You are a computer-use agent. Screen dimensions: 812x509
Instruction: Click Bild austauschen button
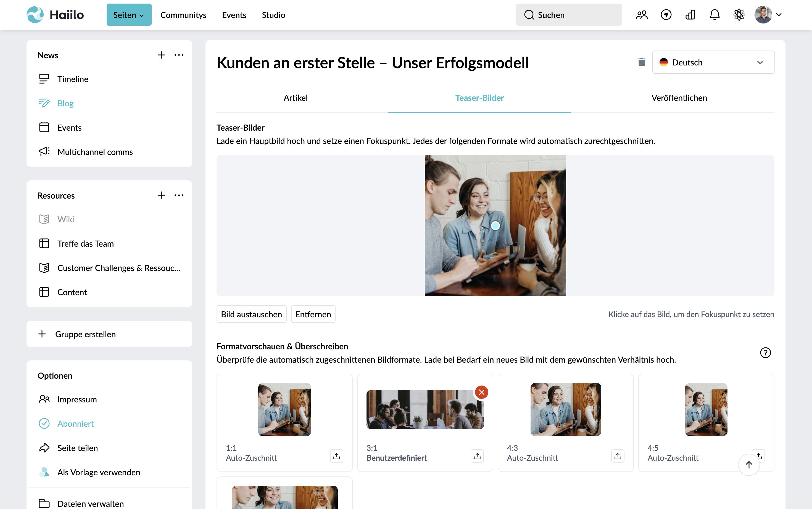click(252, 314)
